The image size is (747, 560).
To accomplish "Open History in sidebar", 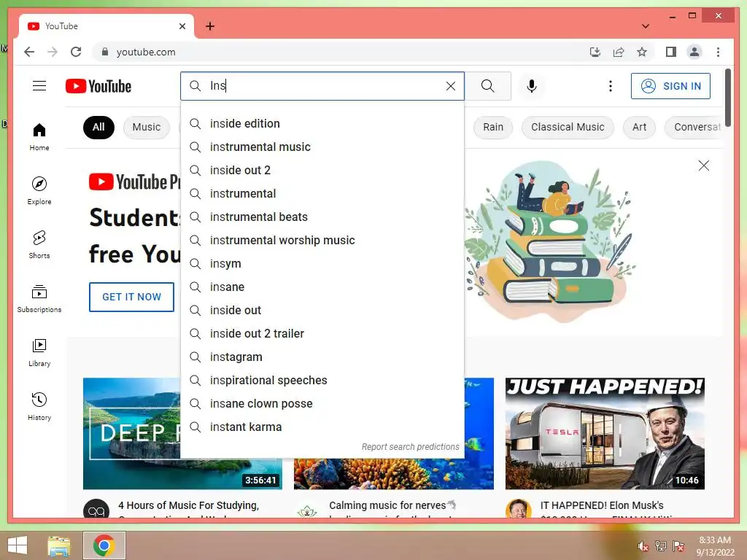I will tap(39, 406).
